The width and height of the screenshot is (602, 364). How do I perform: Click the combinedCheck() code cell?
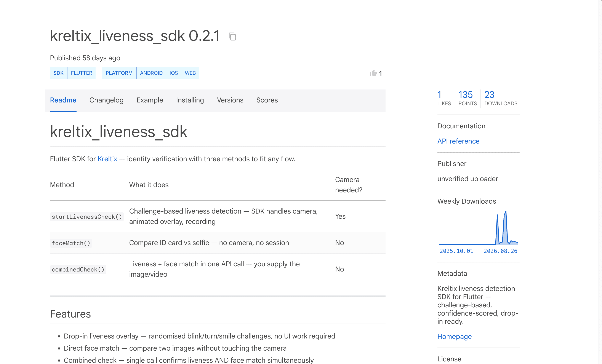pos(78,270)
